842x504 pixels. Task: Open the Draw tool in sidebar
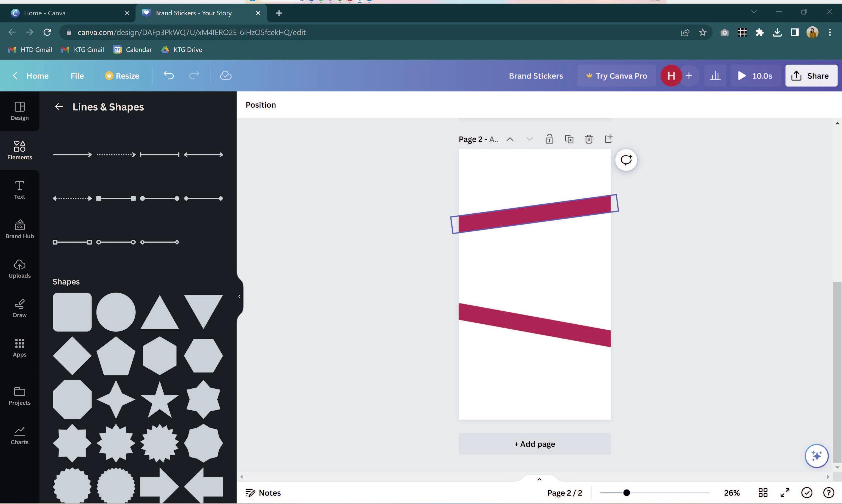coord(19,308)
